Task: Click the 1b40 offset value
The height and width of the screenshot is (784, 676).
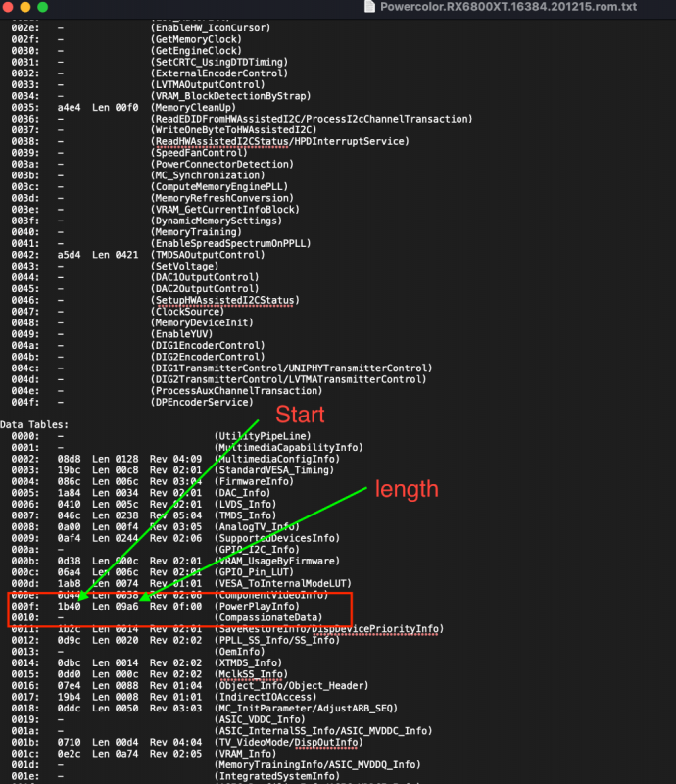Action: click(70, 606)
